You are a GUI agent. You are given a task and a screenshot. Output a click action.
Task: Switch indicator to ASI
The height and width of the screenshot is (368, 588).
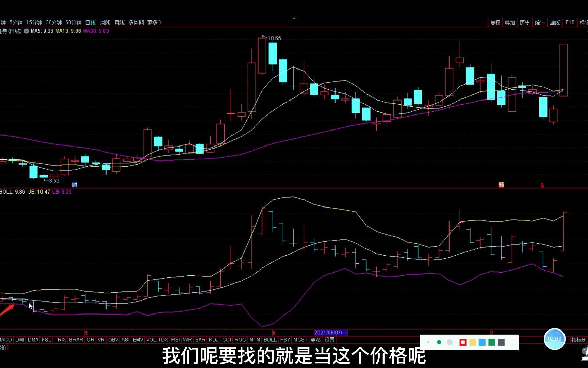(x=126, y=340)
